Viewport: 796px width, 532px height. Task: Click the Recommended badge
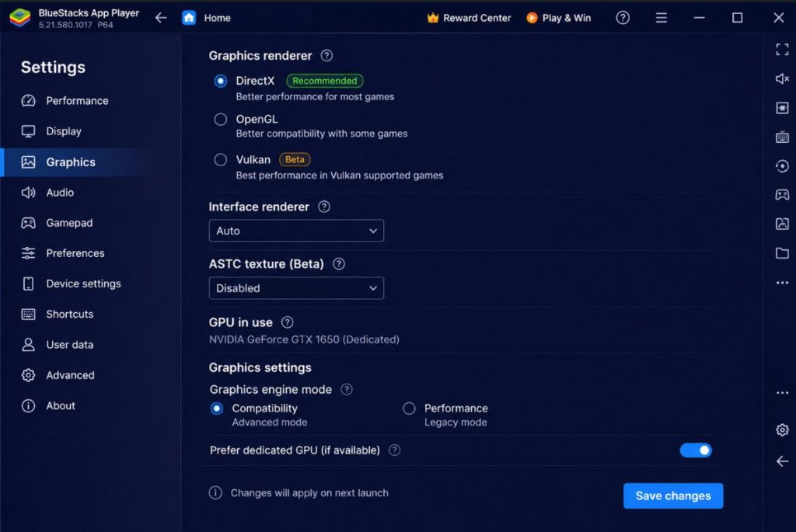tap(324, 81)
